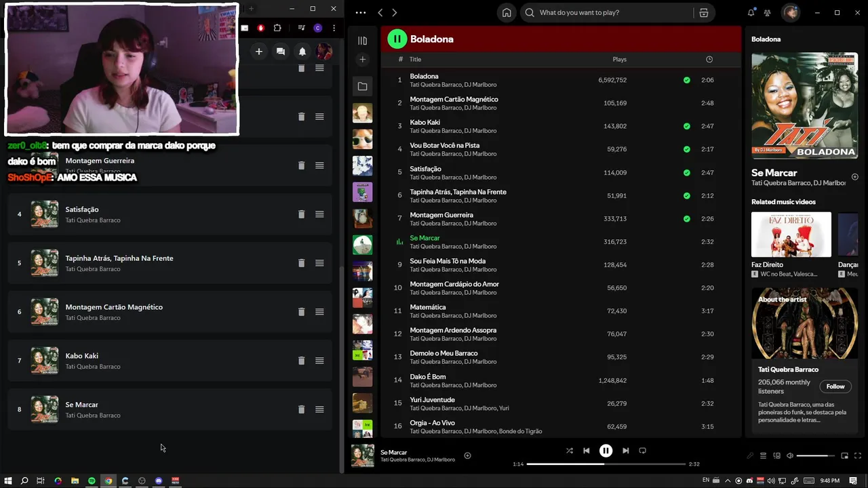The image size is (868, 488).
Task: Open Chrome media controls icon
Action: click(x=301, y=28)
